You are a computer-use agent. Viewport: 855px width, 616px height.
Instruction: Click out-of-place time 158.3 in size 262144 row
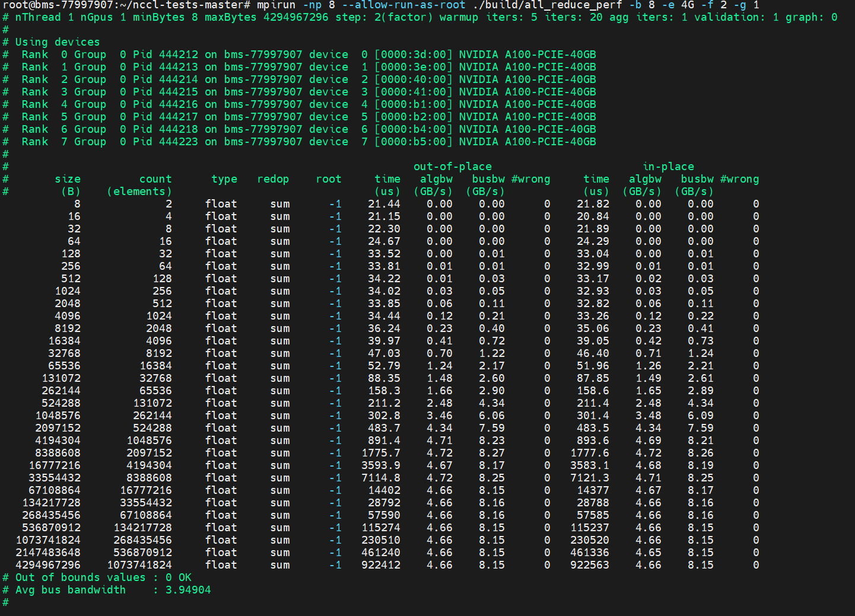click(384, 391)
